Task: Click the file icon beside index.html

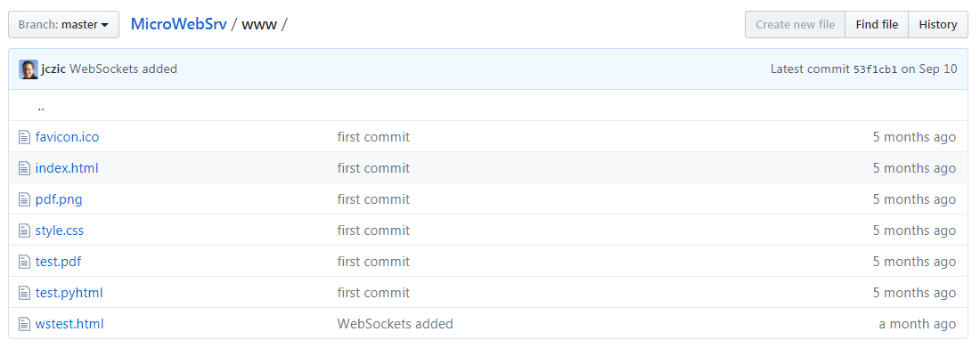Action: click(x=24, y=168)
